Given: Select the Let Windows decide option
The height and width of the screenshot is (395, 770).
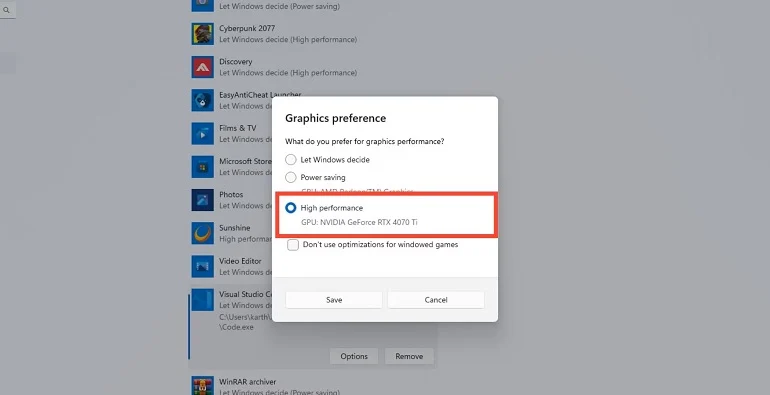Looking at the screenshot, I should (291, 160).
